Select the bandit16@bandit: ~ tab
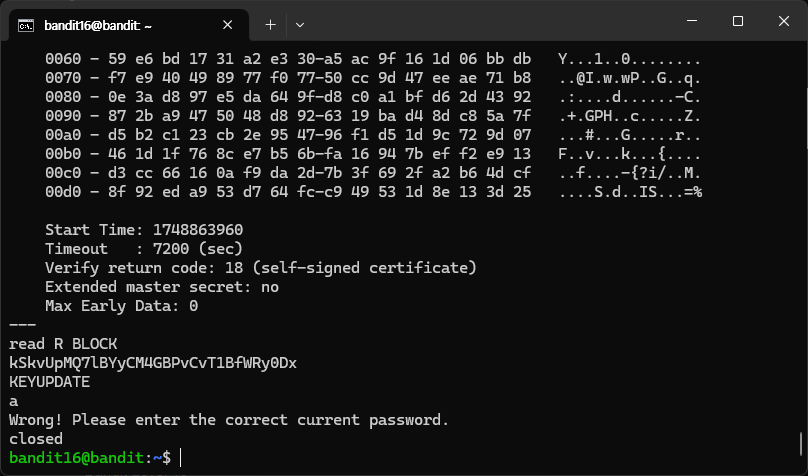Image resolution: width=808 pixels, height=476 pixels. point(98,25)
